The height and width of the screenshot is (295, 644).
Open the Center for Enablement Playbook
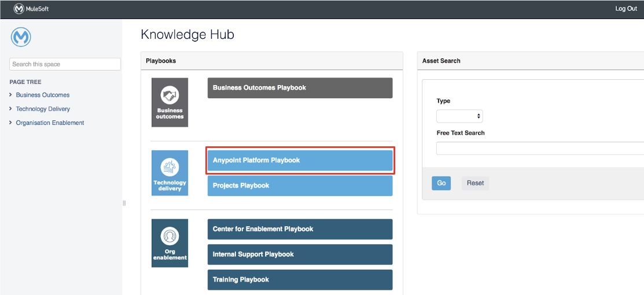(x=300, y=229)
